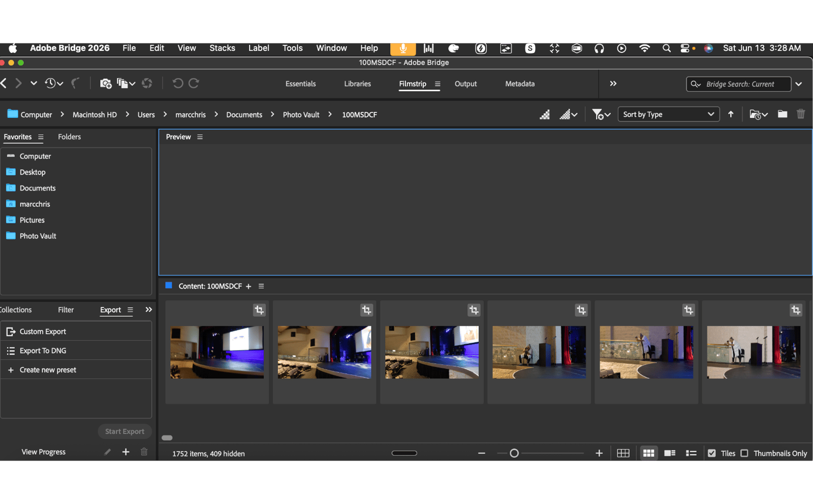
Task: Enable the Thumbnails Only checkbox
Action: pyautogui.click(x=744, y=453)
